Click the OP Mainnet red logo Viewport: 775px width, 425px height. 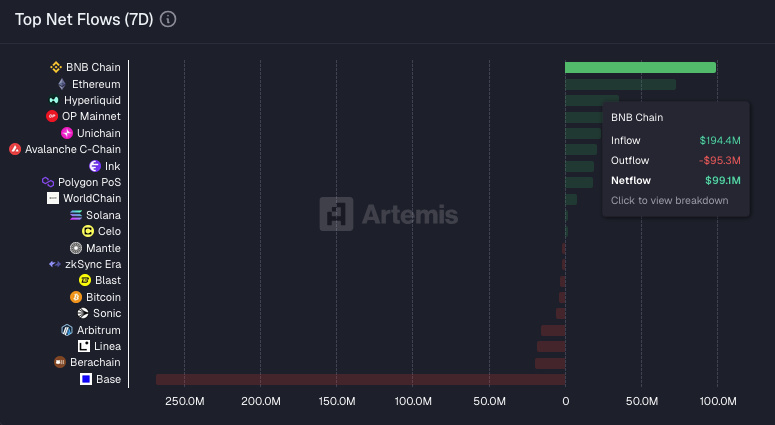pyautogui.click(x=52, y=116)
